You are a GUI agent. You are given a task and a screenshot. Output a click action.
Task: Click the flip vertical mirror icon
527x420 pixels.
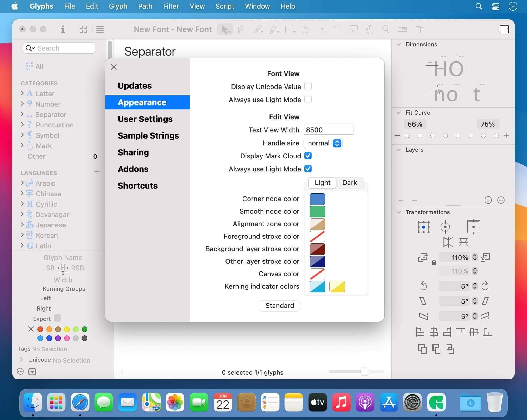tap(463, 242)
